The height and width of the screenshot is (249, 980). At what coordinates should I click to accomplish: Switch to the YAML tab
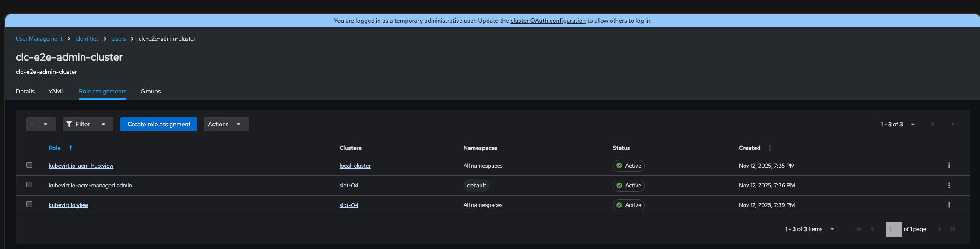click(x=56, y=91)
